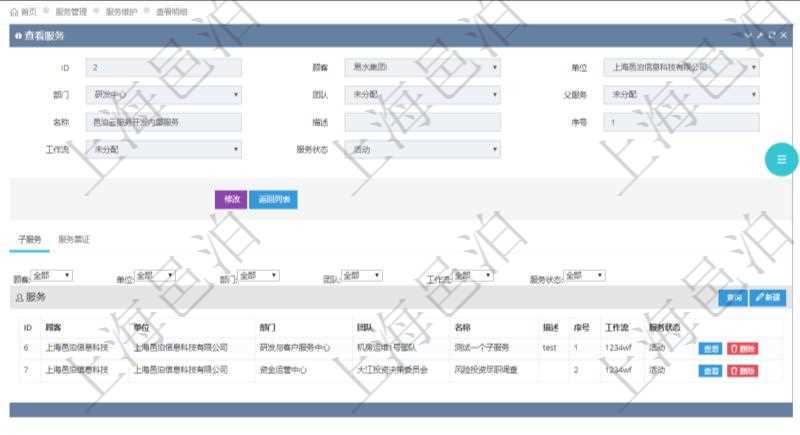Screen dimensions: 800x435
Task: Click the 返回列表 button
Action: pos(272,199)
